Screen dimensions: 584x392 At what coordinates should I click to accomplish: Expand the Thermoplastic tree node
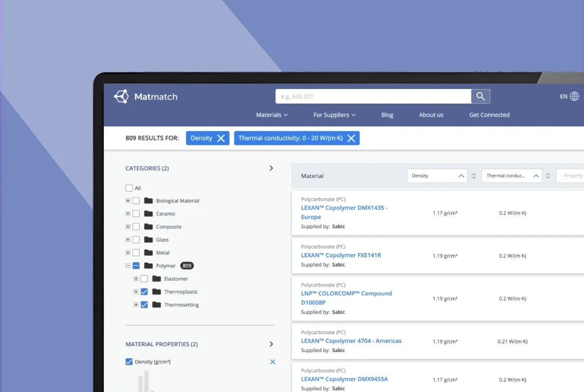click(x=136, y=292)
